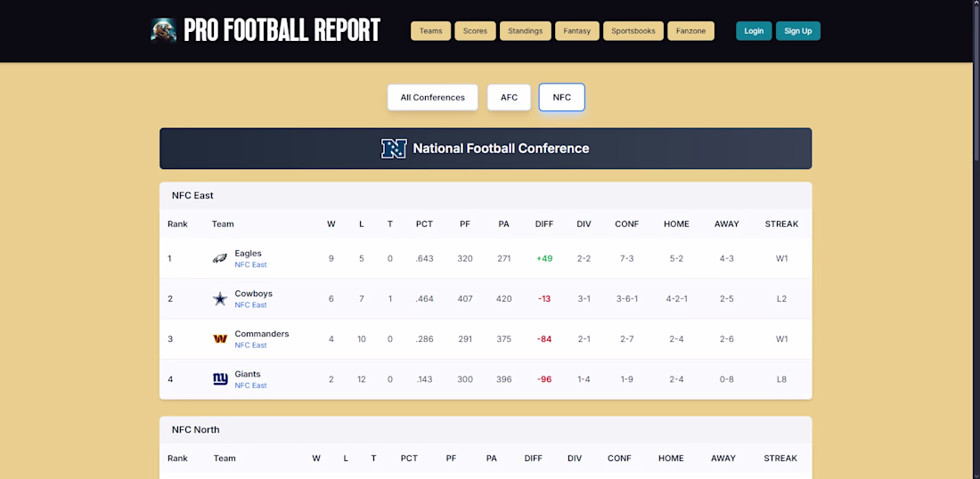The width and height of the screenshot is (980, 479).
Task: Open the Sportsbooks page
Action: (633, 31)
